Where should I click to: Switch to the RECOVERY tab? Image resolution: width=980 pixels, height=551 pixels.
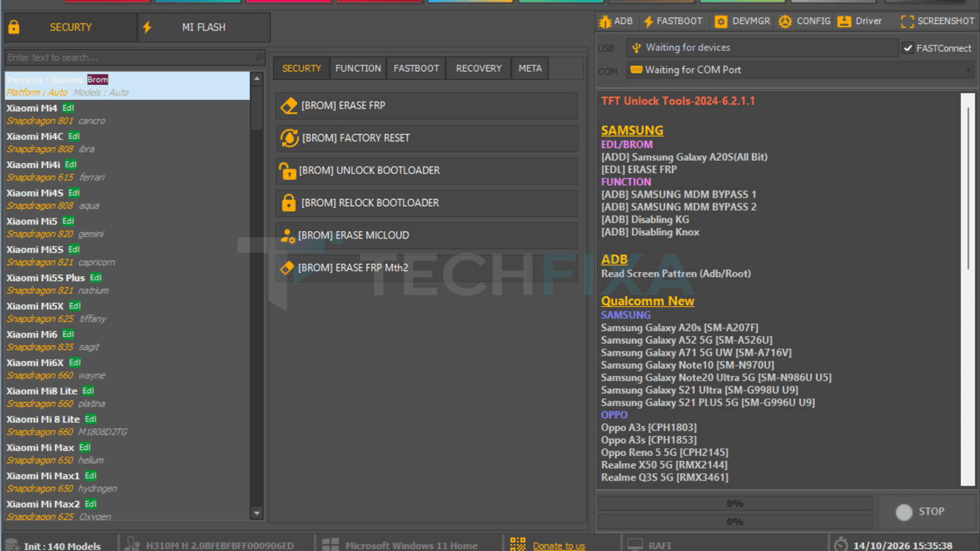[x=478, y=69]
